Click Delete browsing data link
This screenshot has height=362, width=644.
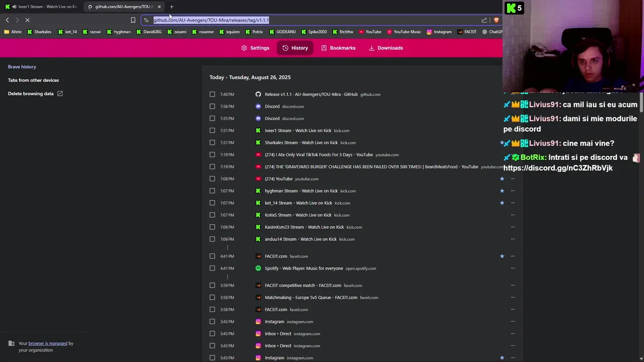[31, 94]
